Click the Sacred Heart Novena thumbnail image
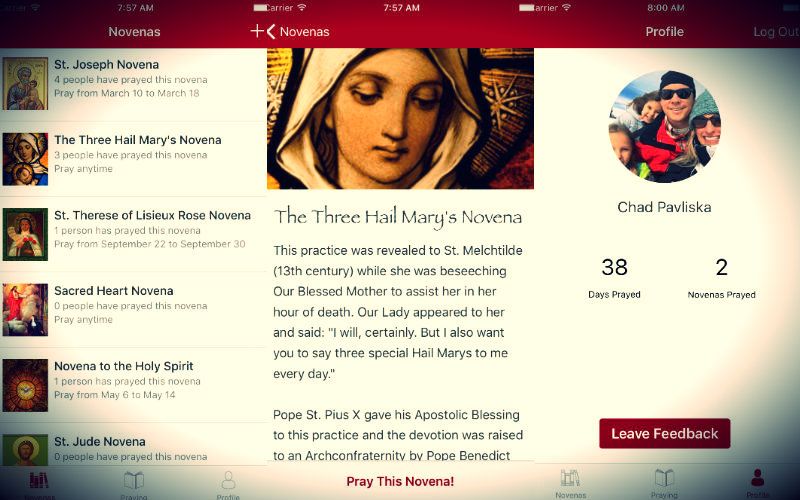This screenshot has height=500, width=800. coord(25,308)
